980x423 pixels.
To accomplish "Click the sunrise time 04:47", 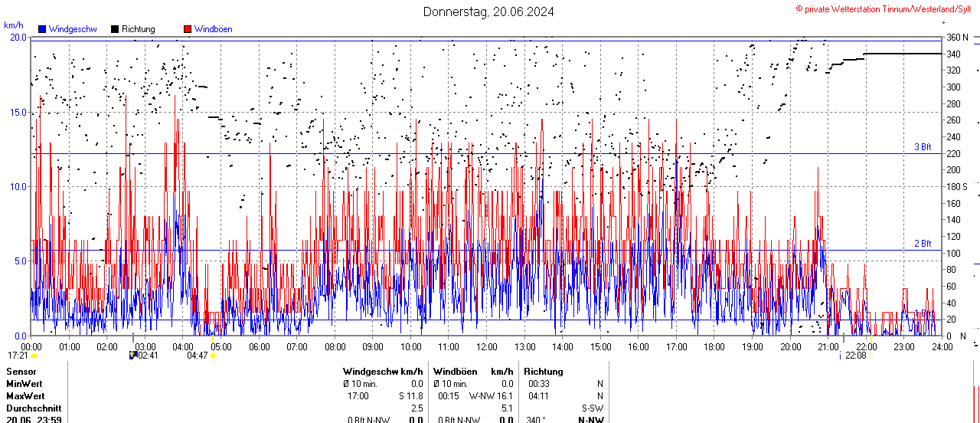I will click(198, 356).
